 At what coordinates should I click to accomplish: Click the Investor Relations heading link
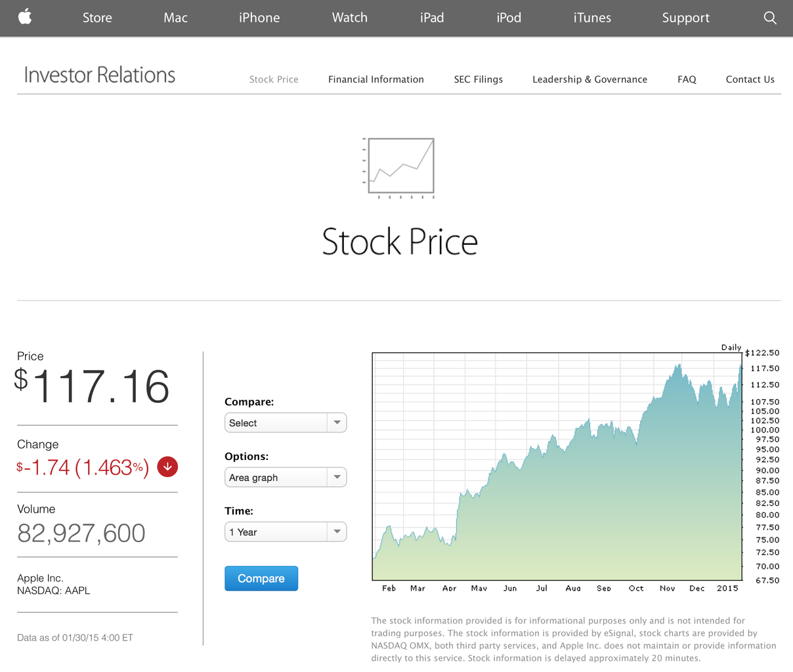point(100,75)
